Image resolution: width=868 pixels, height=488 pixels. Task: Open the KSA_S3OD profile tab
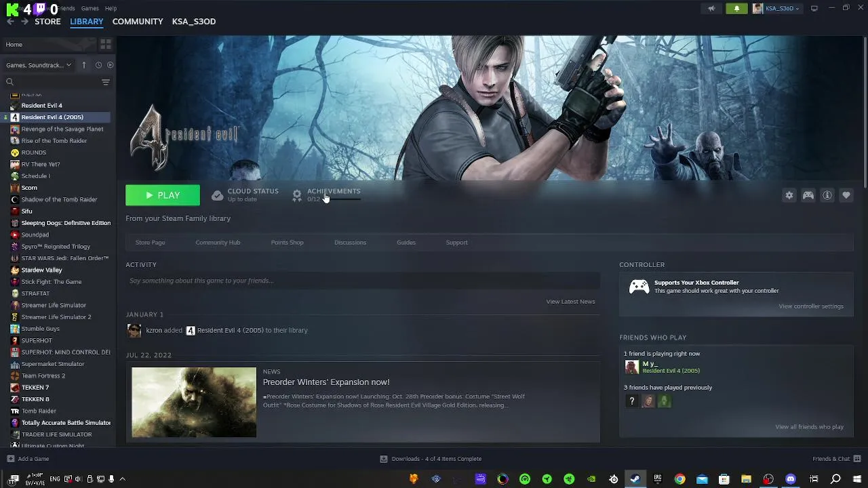click(x=194, y=22)
